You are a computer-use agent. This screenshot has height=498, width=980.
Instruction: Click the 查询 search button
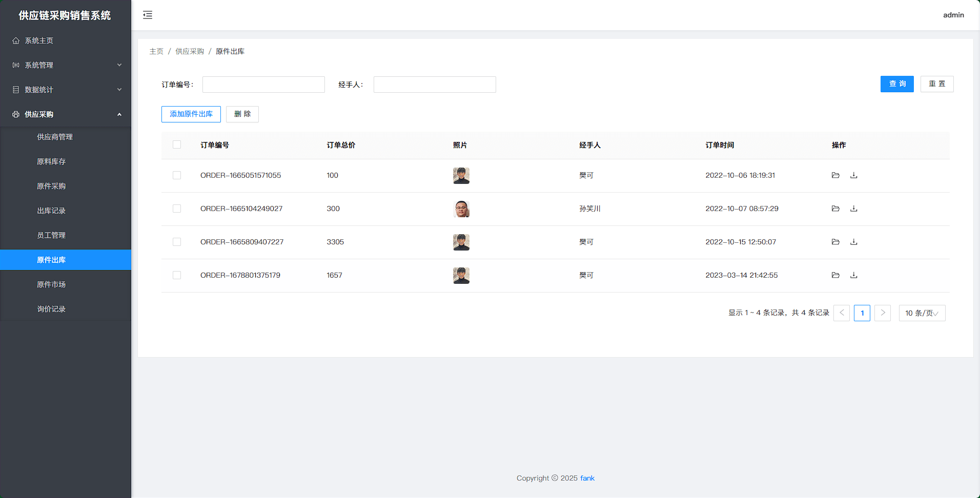click(x=897, y=84)
